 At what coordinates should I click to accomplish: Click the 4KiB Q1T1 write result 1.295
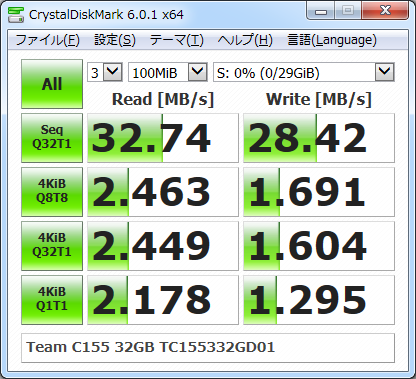[x=319, y=300]
